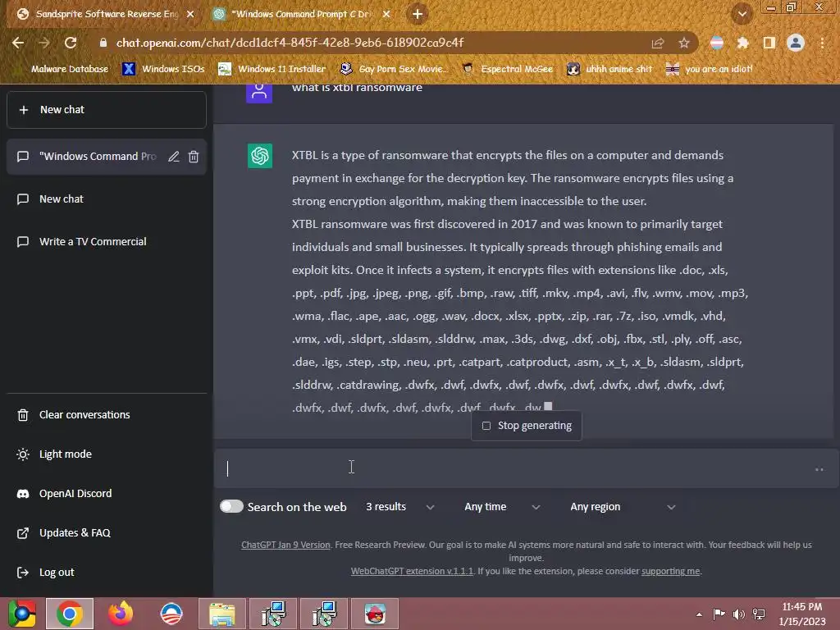
Task: Open the Windows ISOs bookmark
Action: click(163, 69)
